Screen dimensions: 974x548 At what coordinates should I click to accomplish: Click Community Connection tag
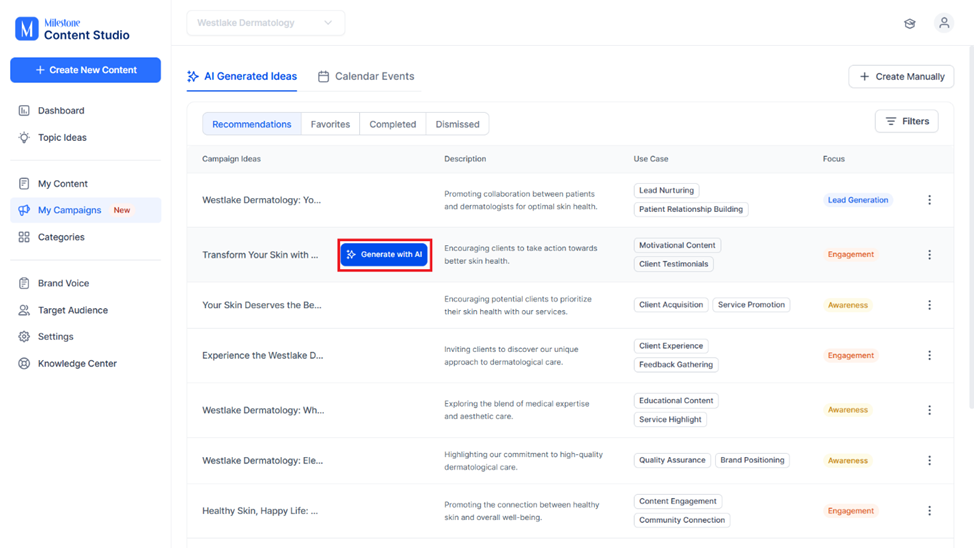pos(682,520)
